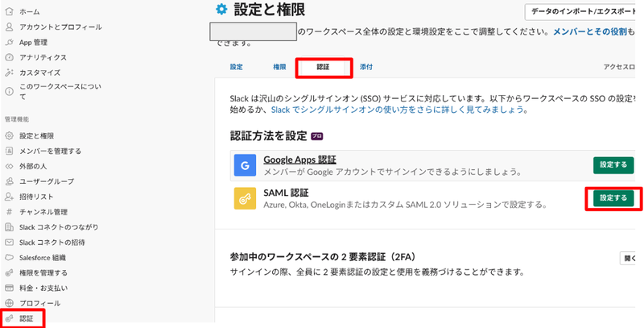The height and width of the screenshot is (328, 644).
Task: Open カスタマイズ in the sidebar
Action: click(39, 73)
